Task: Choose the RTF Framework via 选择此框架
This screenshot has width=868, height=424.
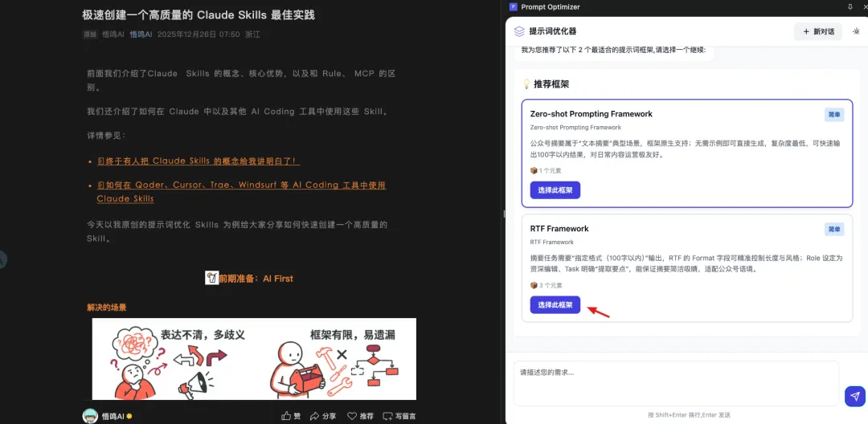Action: (555, 305)
